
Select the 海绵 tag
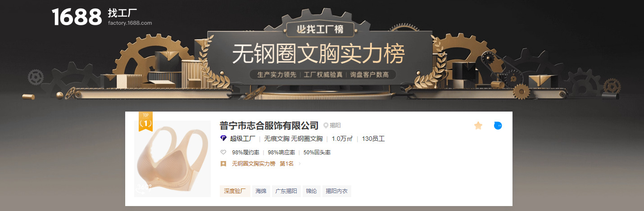[x=261, y=191]
